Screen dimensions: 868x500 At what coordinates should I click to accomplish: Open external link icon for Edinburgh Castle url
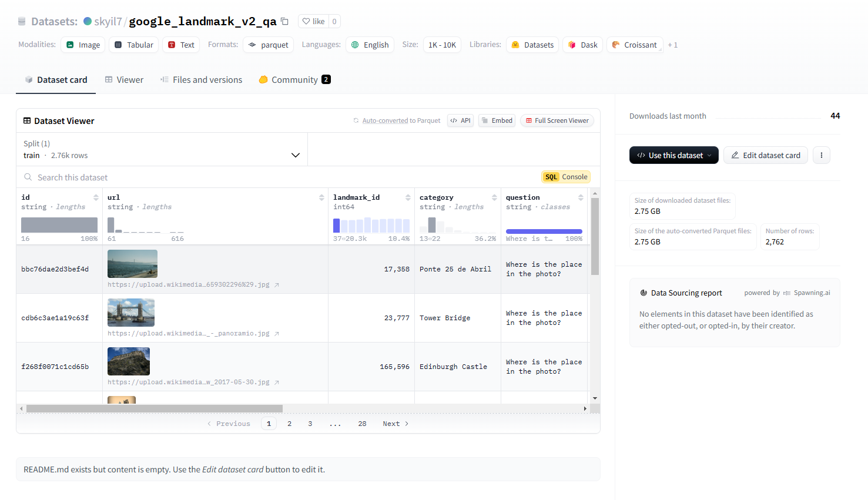[x=276, y=382]
